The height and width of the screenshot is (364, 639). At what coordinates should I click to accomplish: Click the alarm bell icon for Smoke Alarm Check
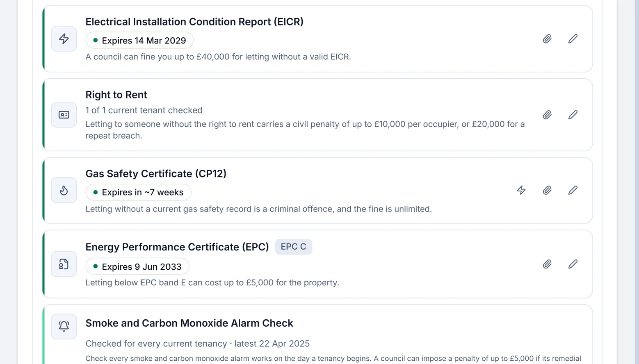tap(64, 326)
